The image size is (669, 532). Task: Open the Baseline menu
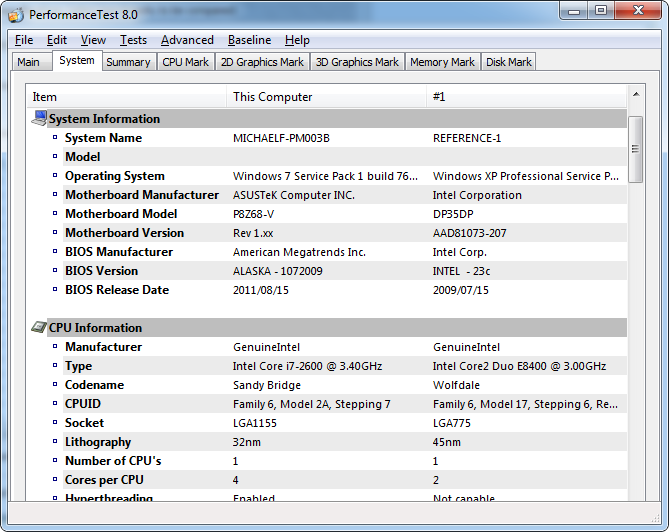coord(249,40)
